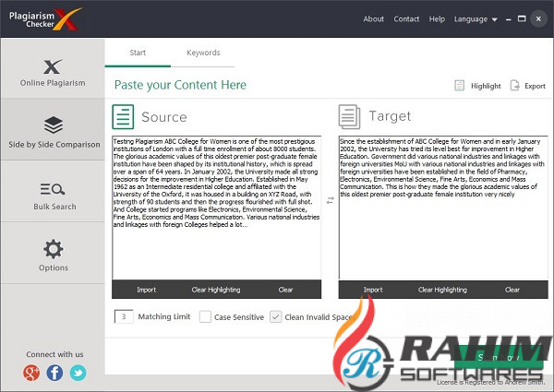Image resolution: width=554 pixels, height=392 pixels.
Task: Click the Google Plus social icon
Action: 31,373
